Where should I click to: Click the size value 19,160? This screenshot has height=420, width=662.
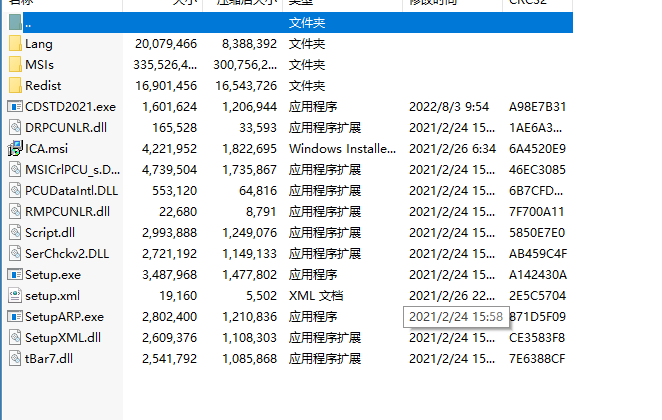pyautogui.click(x=178, y=296)
